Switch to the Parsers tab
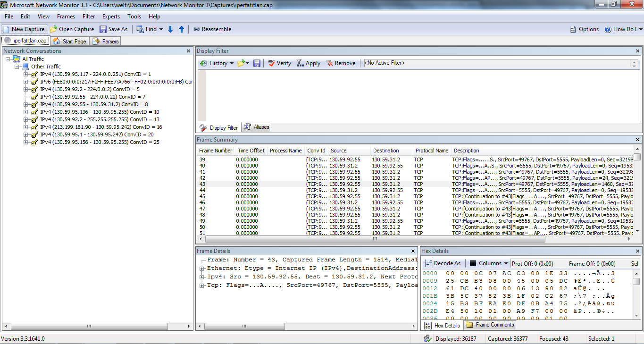This screenshot has width=644, height=344. pyautogui.click(x=106, y=41)
